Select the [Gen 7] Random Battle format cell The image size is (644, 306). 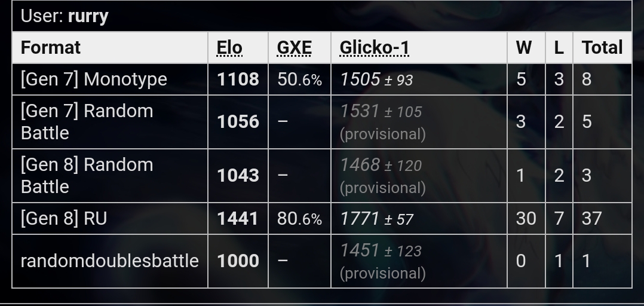110,122
